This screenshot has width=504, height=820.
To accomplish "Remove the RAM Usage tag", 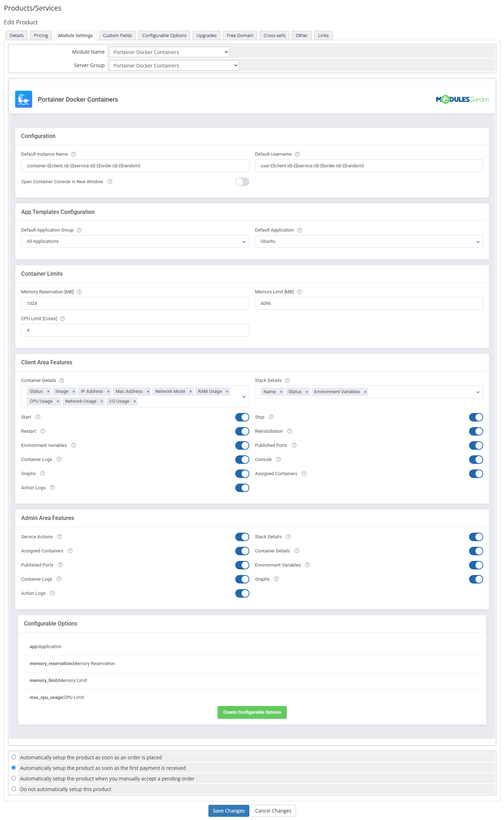I will click(227, 391).
